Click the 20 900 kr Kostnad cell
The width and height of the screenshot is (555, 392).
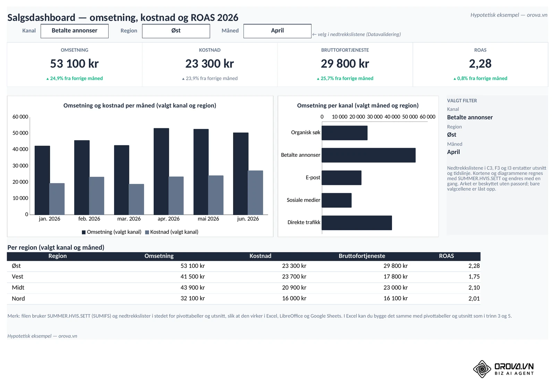pyautogui.click(x=294, y=288)
